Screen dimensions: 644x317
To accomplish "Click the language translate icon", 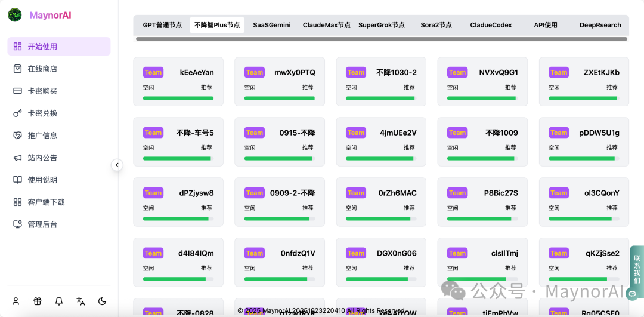I will click(x=81, y=301).
